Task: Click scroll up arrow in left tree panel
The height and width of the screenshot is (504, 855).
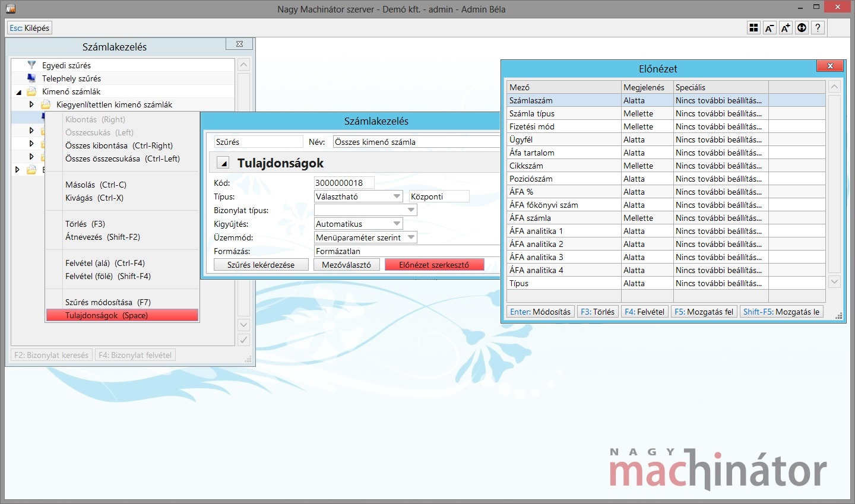Action: point(243,65)
